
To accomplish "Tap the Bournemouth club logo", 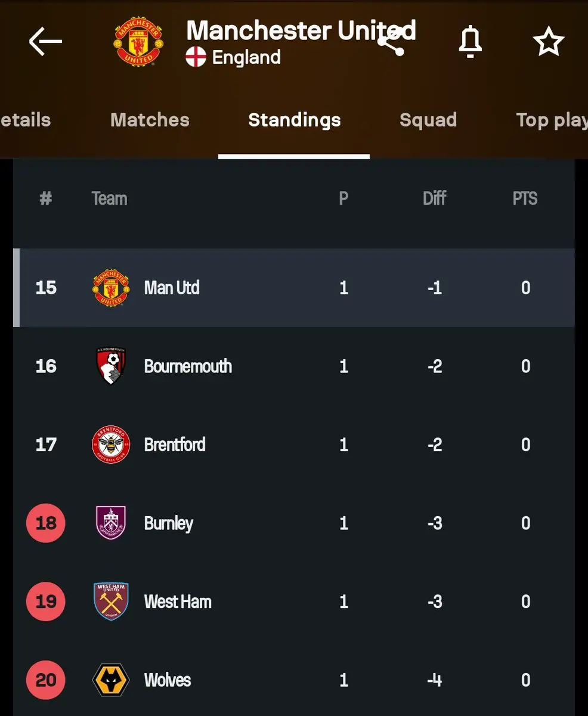I will [111, 366].
